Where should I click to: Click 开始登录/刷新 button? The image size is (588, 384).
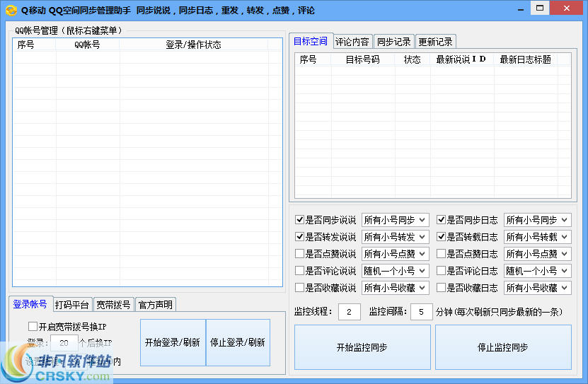(173, 342)
